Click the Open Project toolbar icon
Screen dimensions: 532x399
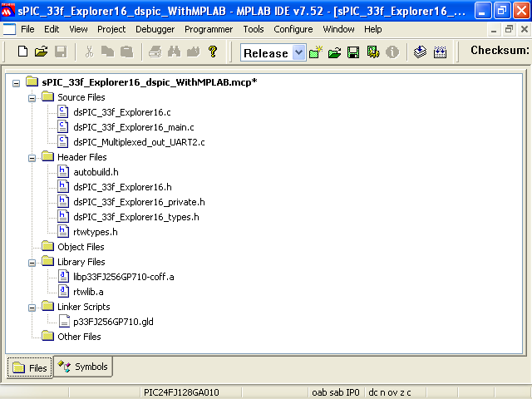(334, 52)
